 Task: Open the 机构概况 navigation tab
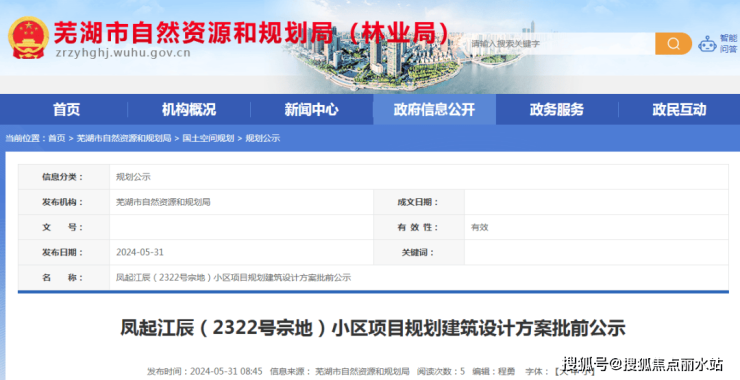point(189,110)
